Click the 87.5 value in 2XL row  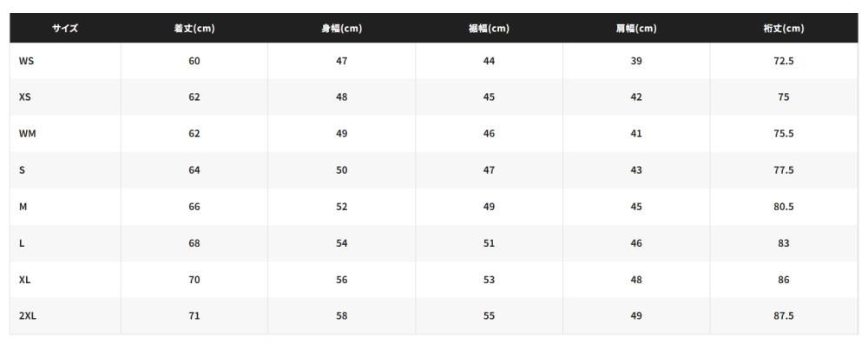tap(784, 315)
